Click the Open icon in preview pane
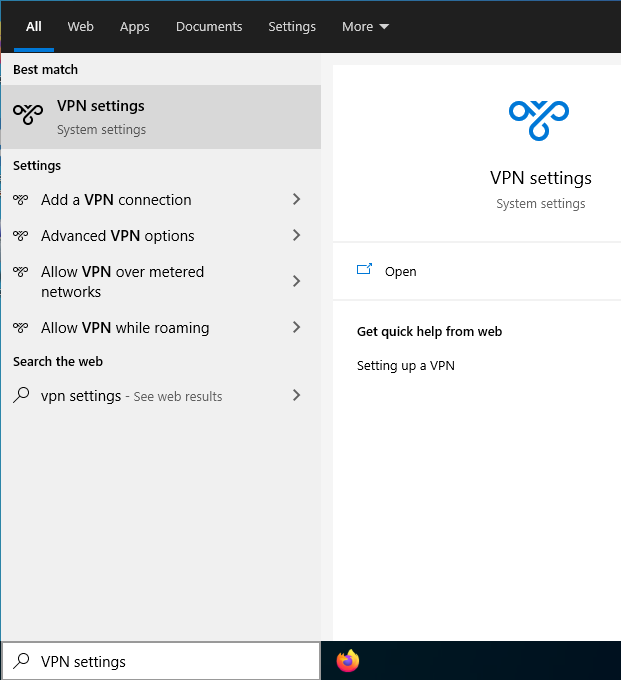The image size is (621, 680). click(364, 269)
